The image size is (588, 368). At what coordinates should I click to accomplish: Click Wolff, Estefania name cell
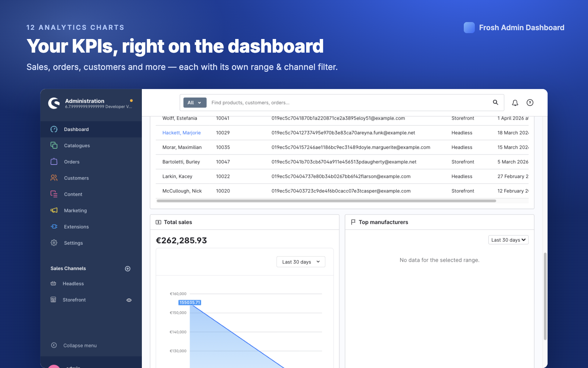180,118
